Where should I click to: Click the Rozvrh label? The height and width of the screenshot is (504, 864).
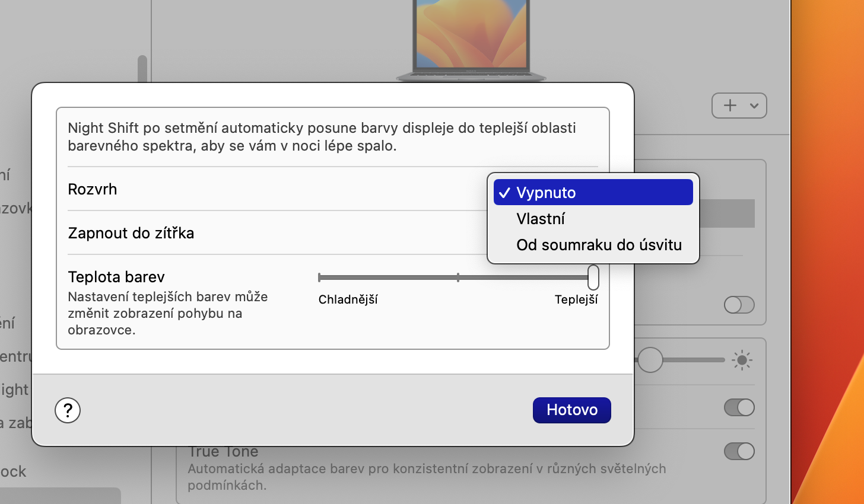pos(93,189)
